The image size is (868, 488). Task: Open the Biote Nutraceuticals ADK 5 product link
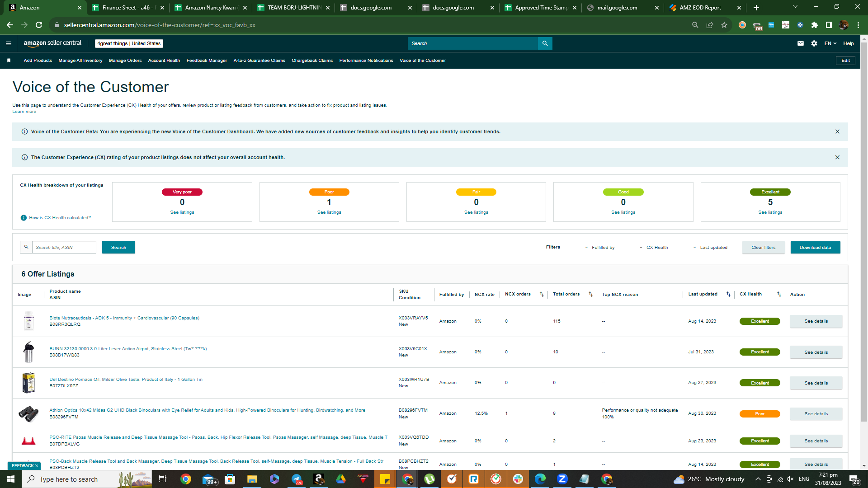(x=124, y=318)
